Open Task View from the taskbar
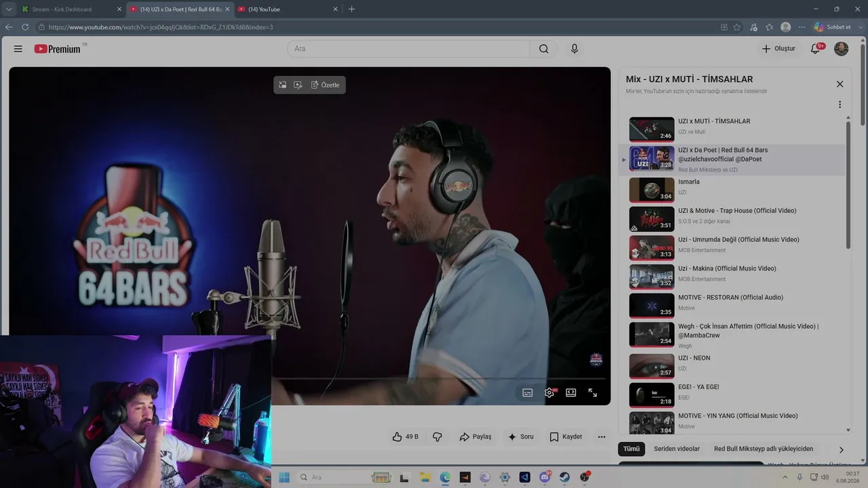 click(x=405, y=477)
